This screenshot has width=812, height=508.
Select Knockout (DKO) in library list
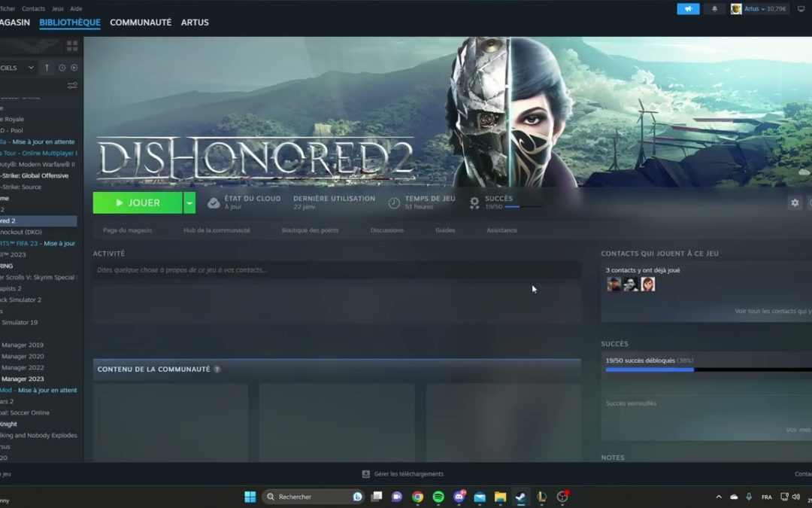click(x=21, y=232)
